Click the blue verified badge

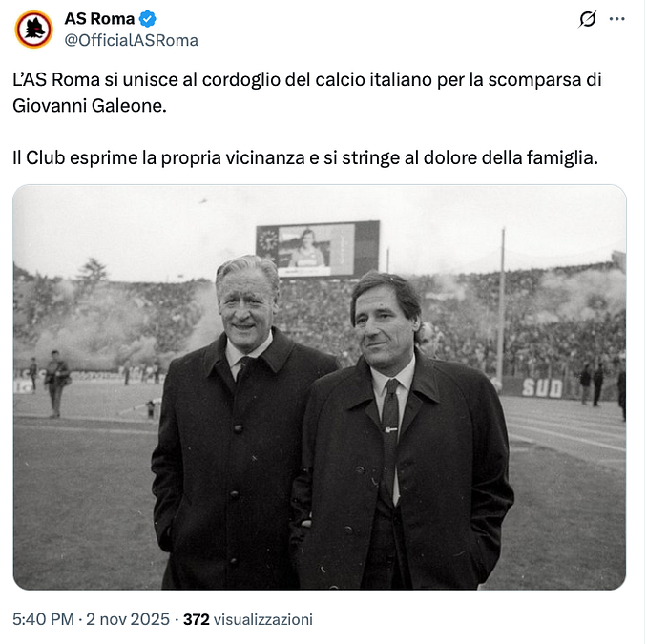(148, 19)
